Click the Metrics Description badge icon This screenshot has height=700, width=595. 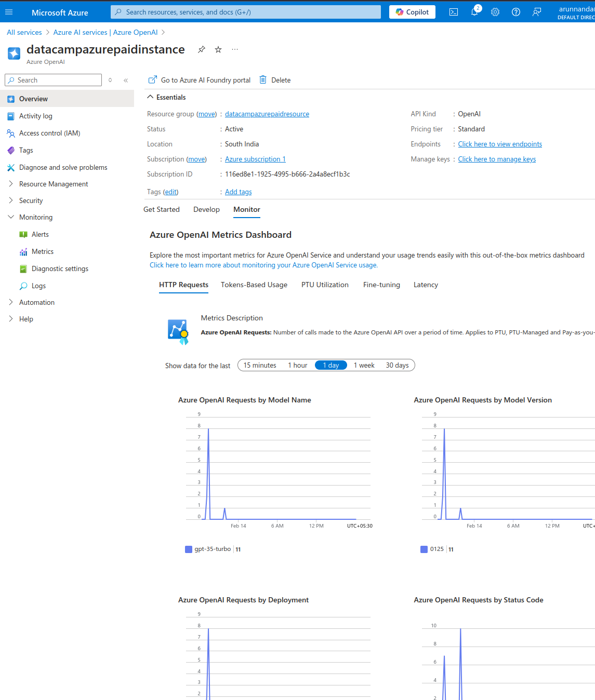[x=178, y=332]
